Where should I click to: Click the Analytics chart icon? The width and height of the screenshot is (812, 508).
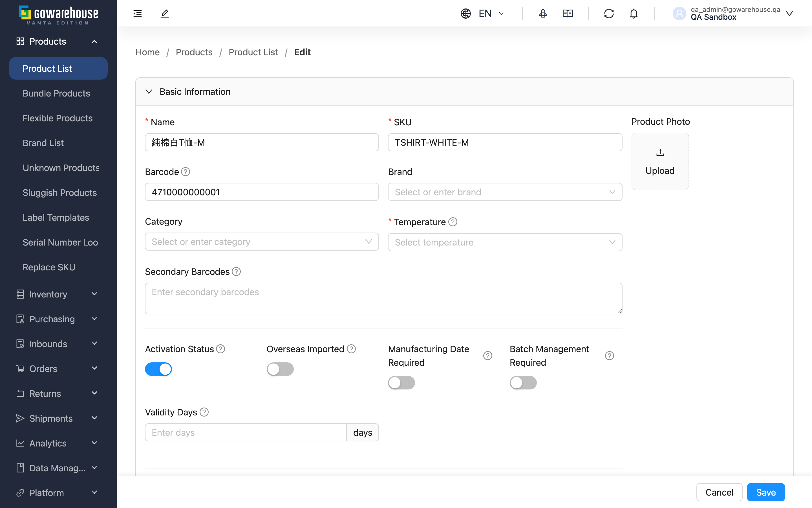tap(20, 443)
